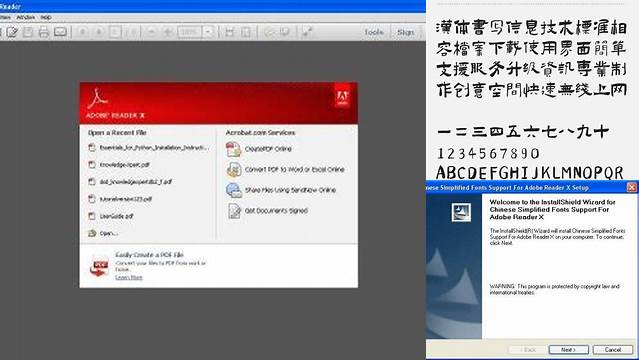Click the edit document icon in toolbar
639x360 pixels.
(x=12, y=32)
